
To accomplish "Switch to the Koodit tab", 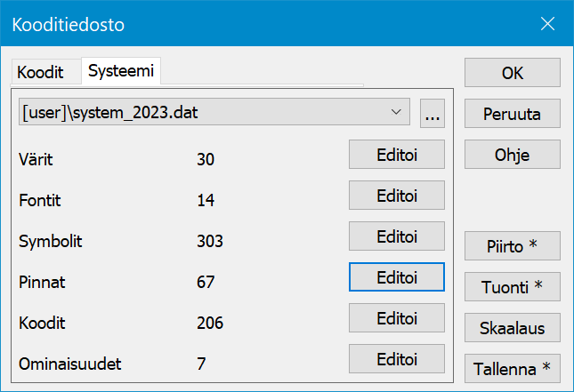I will pos(41,73).
